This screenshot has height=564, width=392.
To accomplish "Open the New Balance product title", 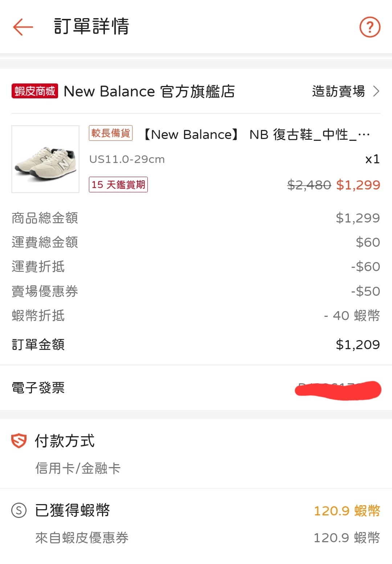I will [x=257, y=135].
